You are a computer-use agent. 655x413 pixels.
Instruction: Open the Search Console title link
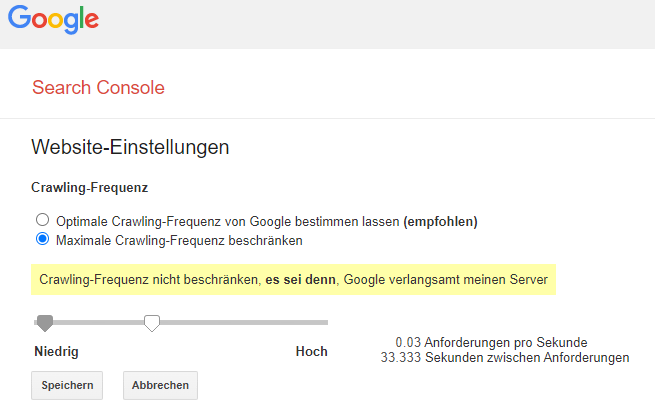pyautogui.click(x=98, y=88)
